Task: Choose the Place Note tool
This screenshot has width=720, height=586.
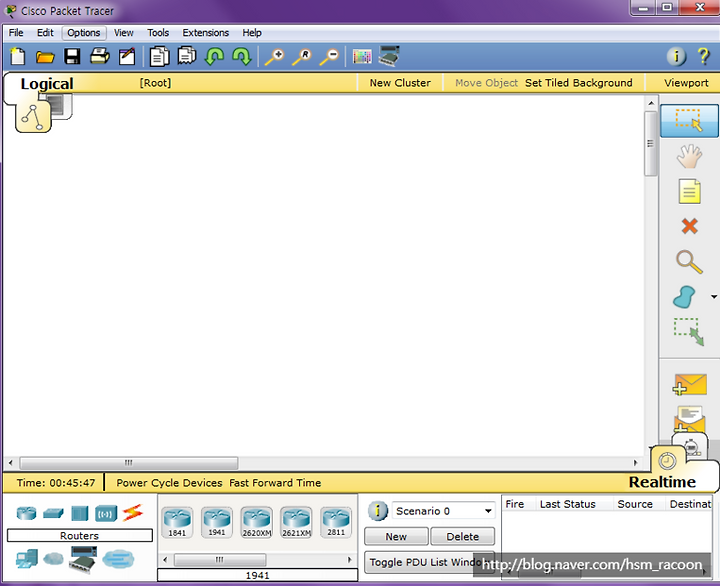Action: click(689, 191)
